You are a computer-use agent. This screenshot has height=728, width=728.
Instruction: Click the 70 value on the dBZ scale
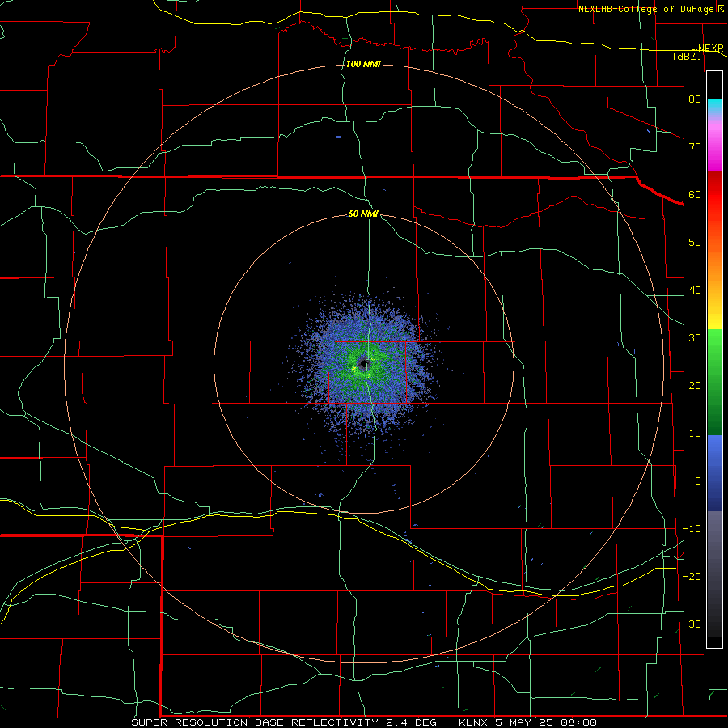pos(695,146)
